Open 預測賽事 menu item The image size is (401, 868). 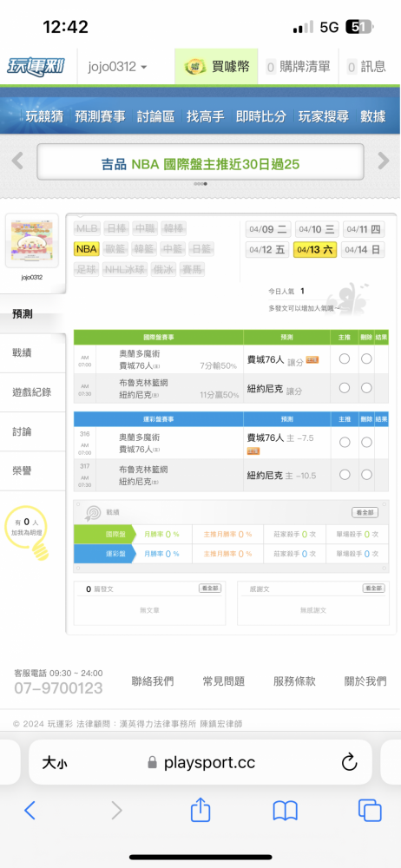pyautogui.click(x=100, y=116)
